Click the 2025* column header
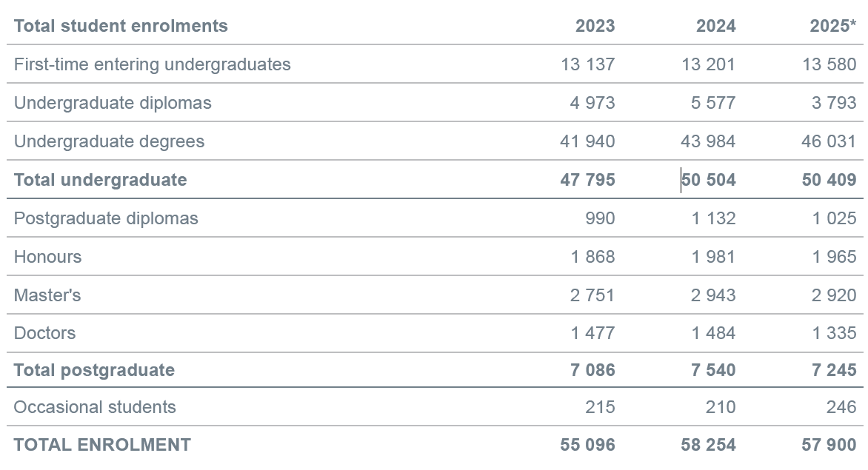This screenshot has height=470, width=868. tap(832, 26)
